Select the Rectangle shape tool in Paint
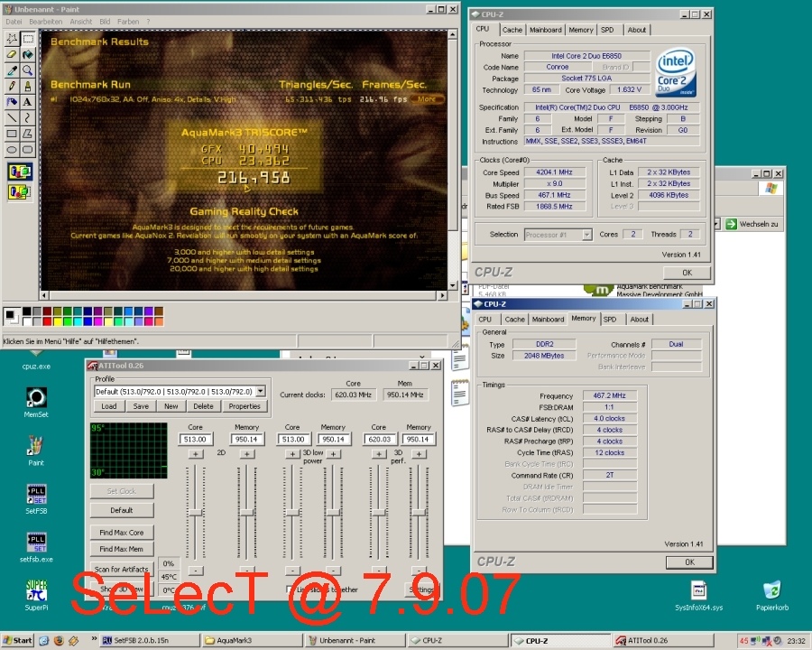 click(12, 134)
